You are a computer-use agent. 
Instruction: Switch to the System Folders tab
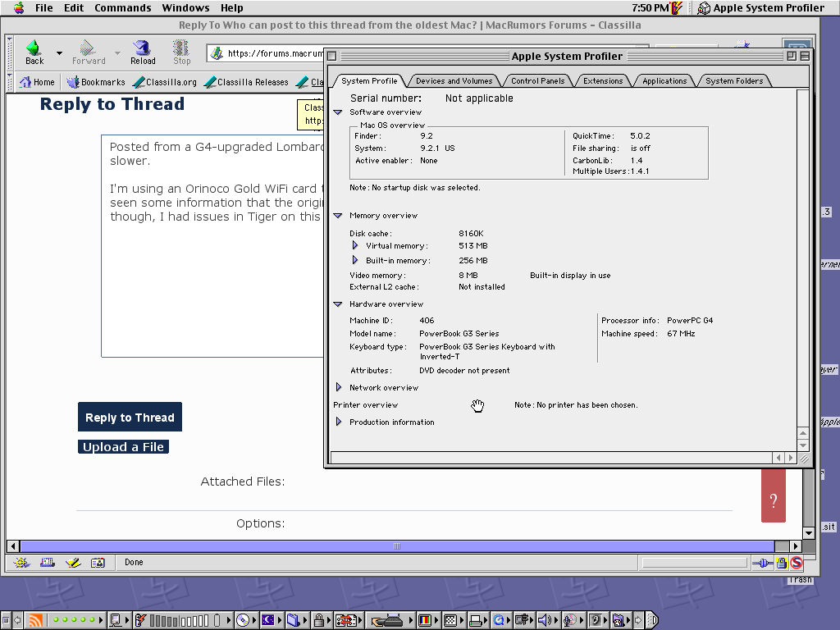[734, 81]
